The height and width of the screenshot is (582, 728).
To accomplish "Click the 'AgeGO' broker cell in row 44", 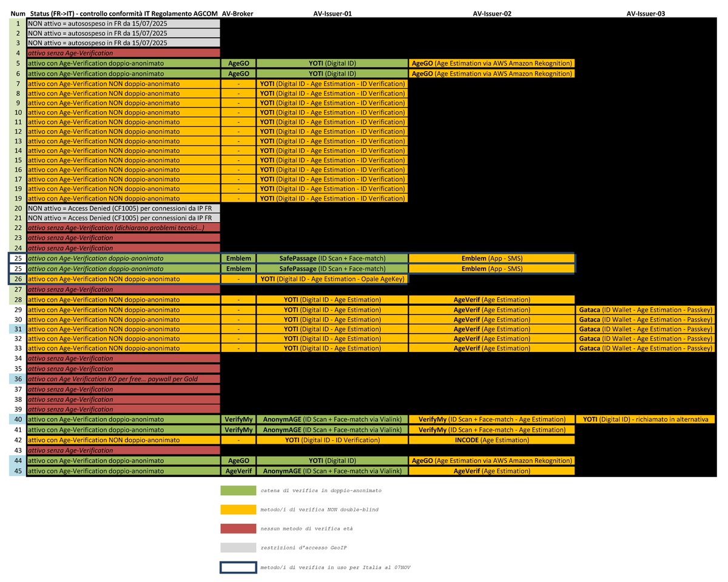I will pos(238,461).
